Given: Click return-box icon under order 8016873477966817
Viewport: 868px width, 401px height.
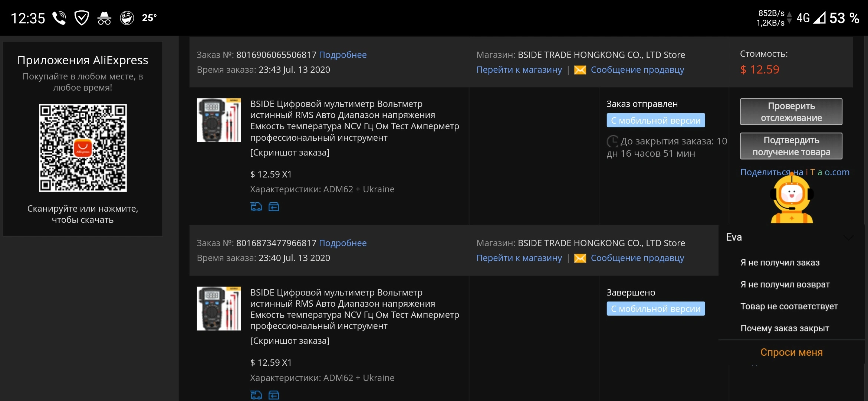Looking at the screenshot, I should (274, 395).
